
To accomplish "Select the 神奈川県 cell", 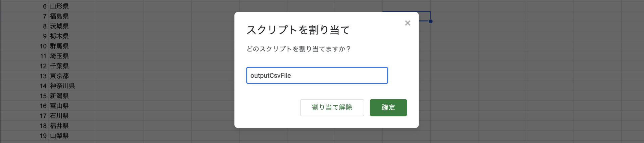I will click(x=62, y=86).
